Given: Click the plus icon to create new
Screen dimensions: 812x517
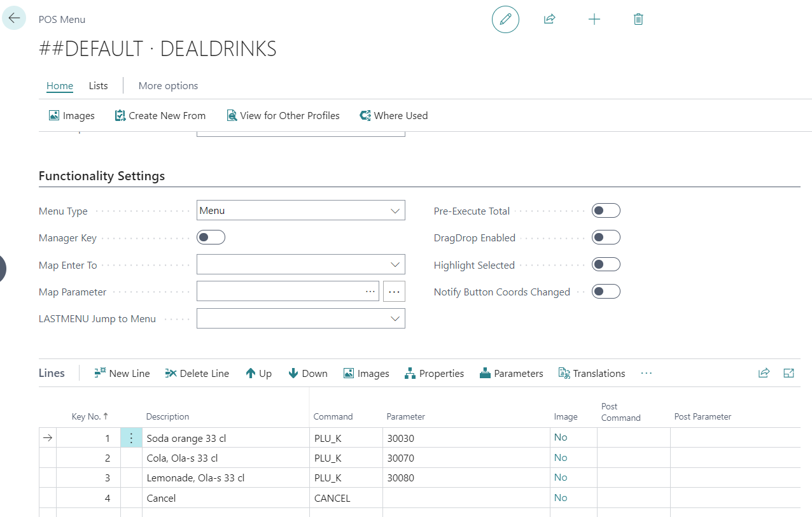Looking at the screenshot, I should [x=594, y=19].
